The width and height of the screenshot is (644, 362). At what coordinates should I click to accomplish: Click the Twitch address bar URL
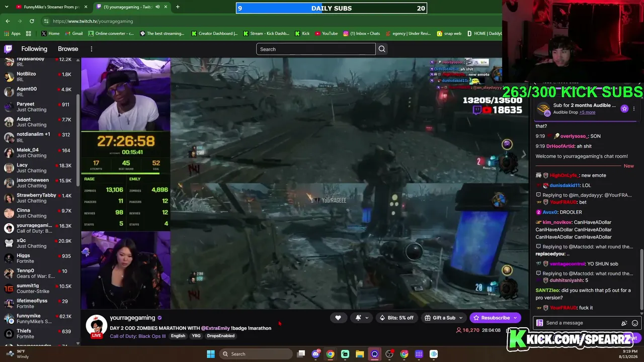[x=93, y=21]
